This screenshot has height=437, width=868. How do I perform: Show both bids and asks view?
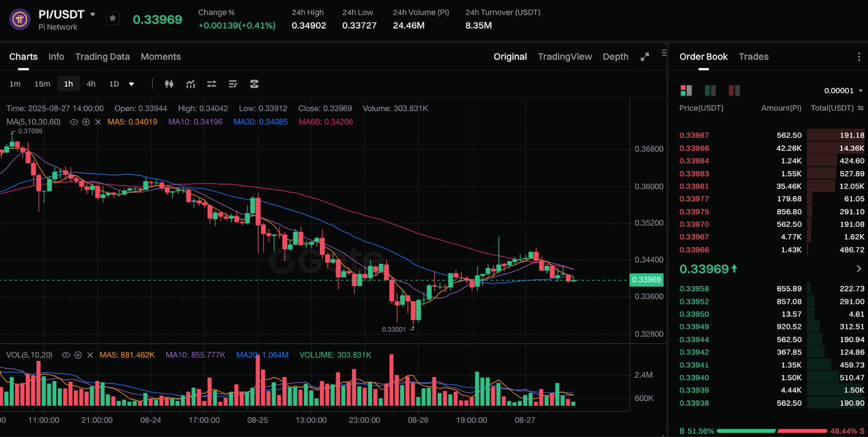tap(686, 91)
